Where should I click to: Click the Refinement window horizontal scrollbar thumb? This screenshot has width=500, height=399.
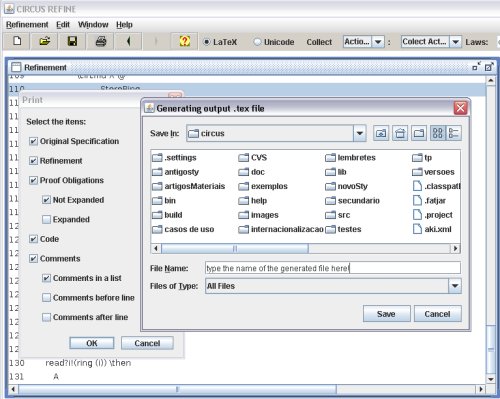[177, 389]
